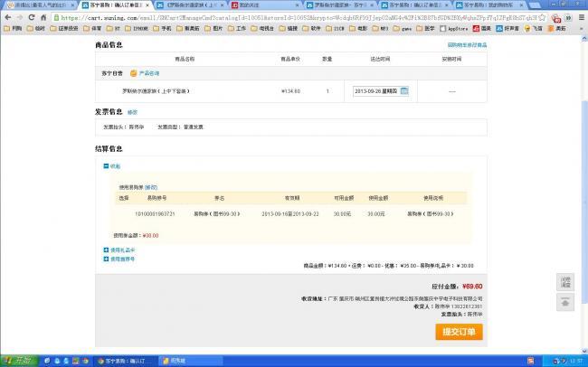Click the validity period 2013-09-16 to 2013-09-22
The width and height of the screenshot is (588, 367).
(x=290, y=214)
